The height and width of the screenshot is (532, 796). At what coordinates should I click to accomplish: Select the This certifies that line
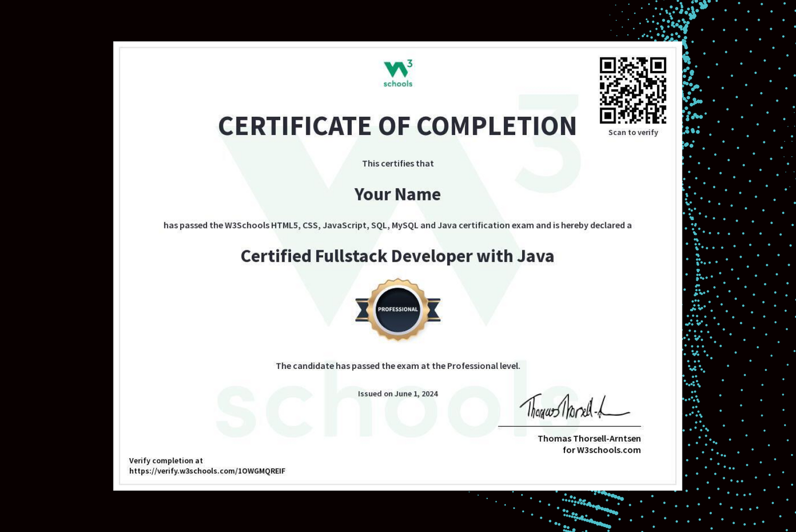[x=397, y=163]
